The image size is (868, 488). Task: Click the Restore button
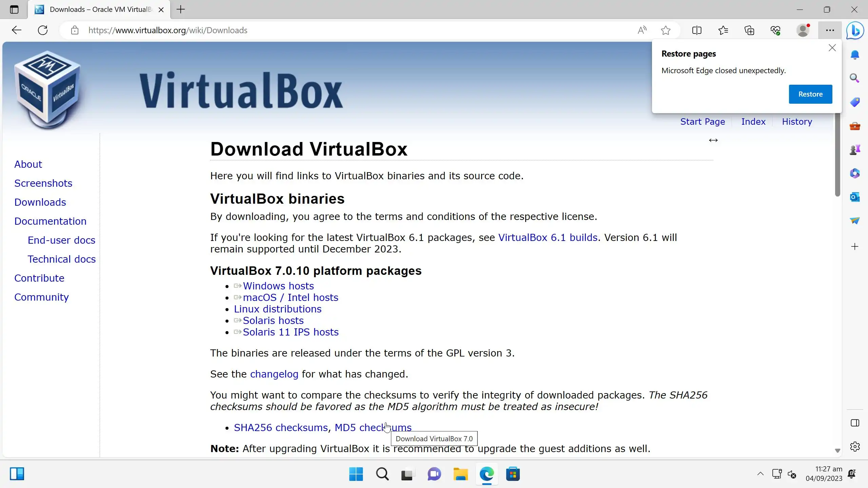tap(810, 94)
